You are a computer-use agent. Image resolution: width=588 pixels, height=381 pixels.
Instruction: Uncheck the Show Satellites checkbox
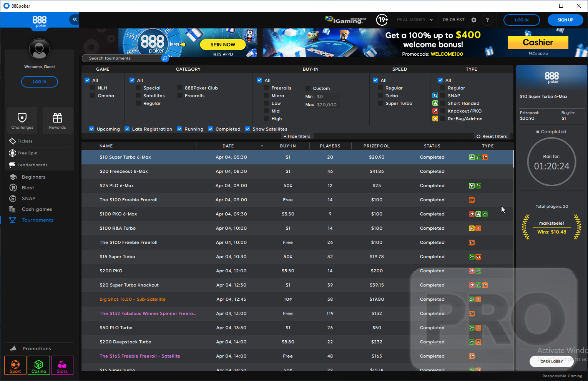tap(247, 129)
